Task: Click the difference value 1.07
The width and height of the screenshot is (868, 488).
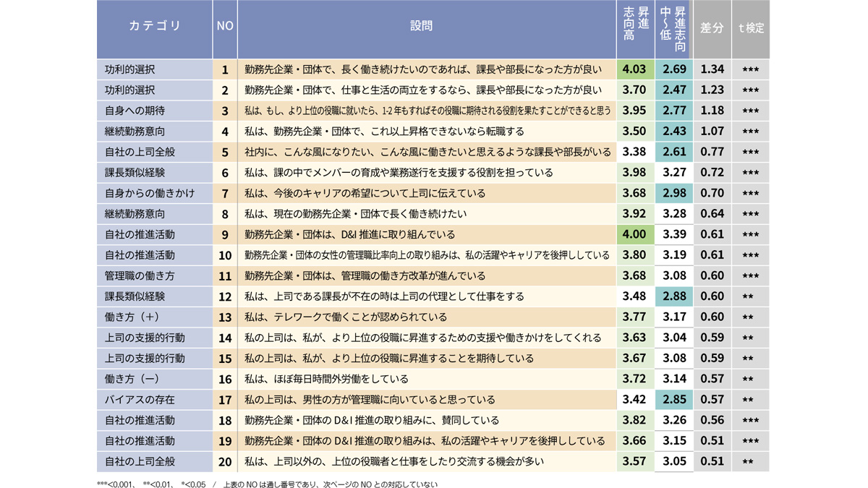Action: coord(712,132)
